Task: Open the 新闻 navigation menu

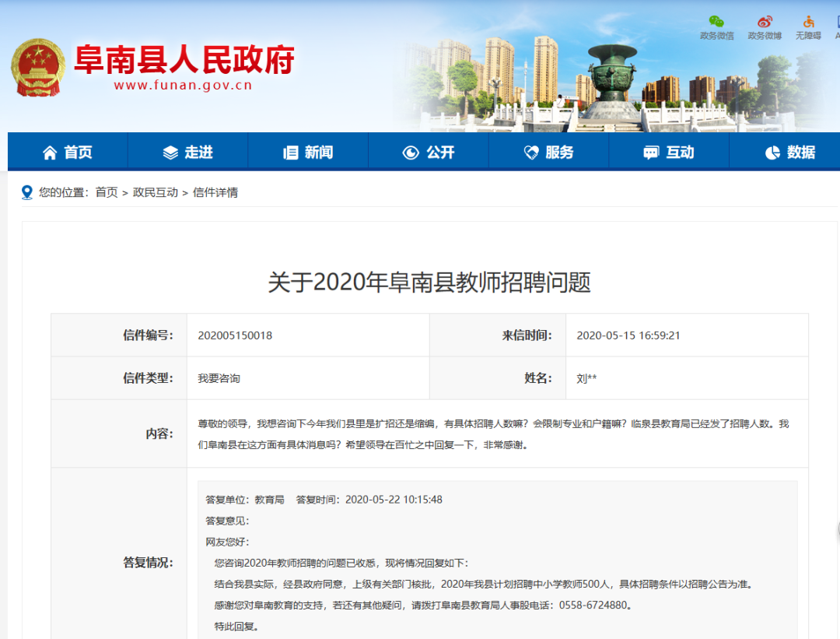Action: point(308,153)
